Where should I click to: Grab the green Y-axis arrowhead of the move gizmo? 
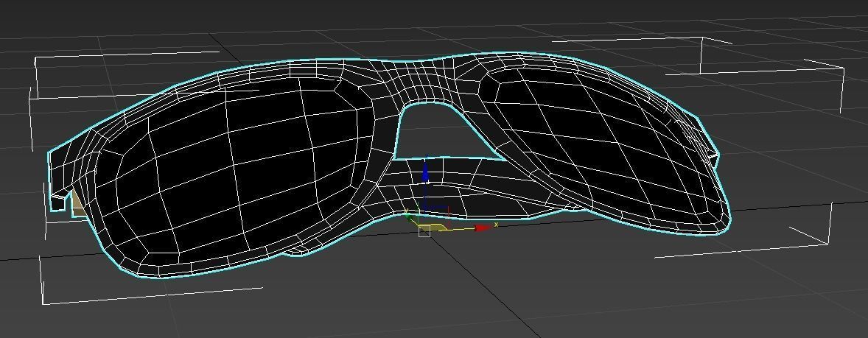(409, 218)
